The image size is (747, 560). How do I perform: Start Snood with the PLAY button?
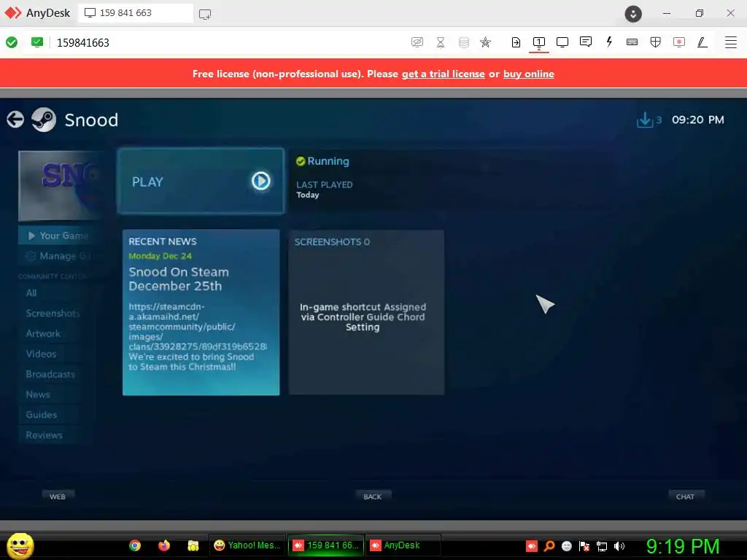201,181
